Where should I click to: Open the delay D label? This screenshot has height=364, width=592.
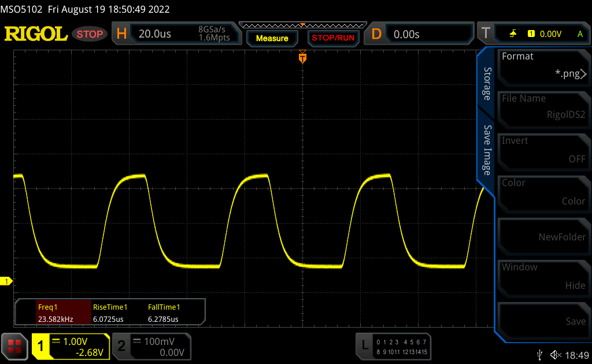tap(376, 34)
